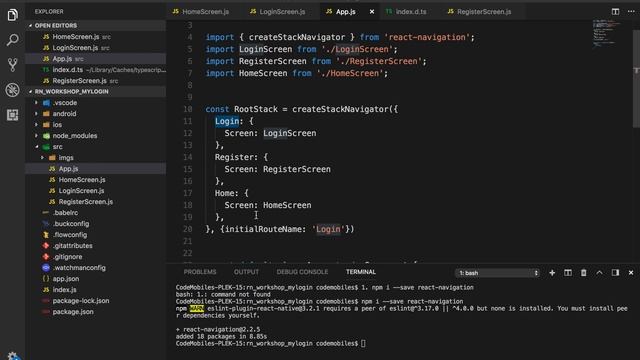Collapse the OPEN EDITORS section
640x360 pixels.
[x=96, y=25]
